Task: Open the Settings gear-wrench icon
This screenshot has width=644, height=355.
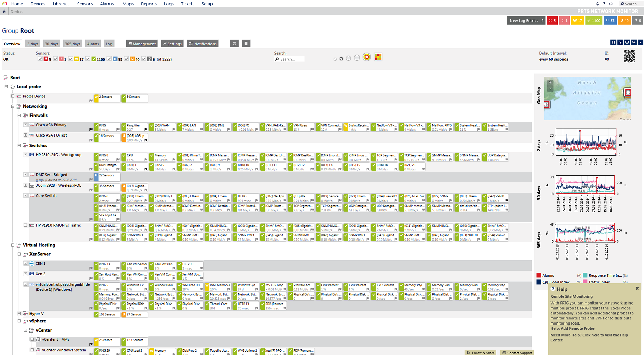Action: point(172,43)
